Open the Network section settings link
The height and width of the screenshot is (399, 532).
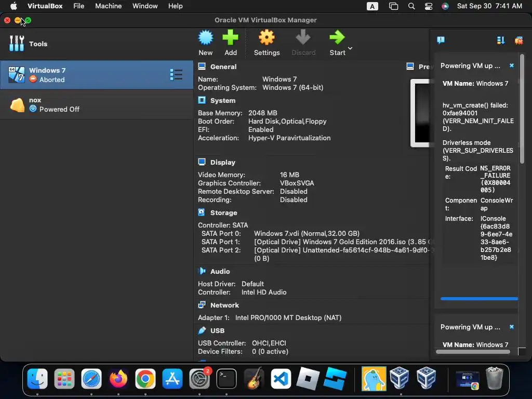(224, 305)
